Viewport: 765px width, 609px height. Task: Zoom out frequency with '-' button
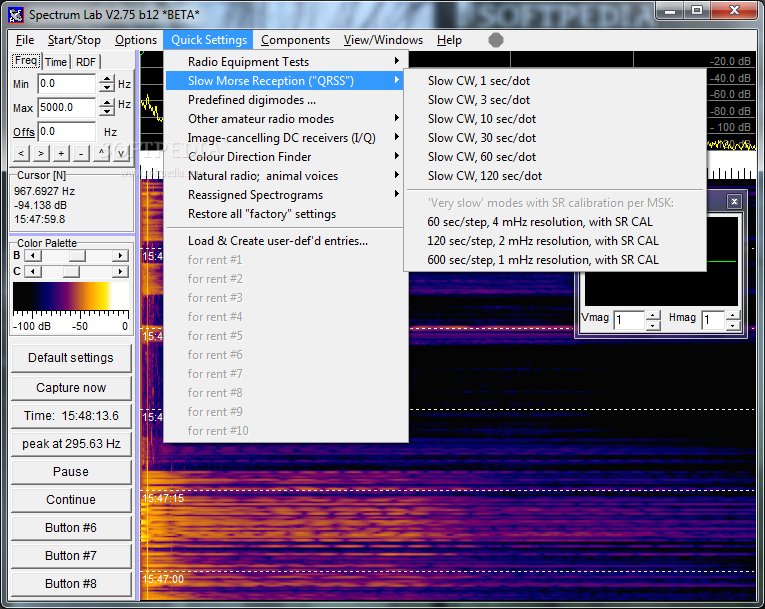pyautogui.click(x=81, y=153)
